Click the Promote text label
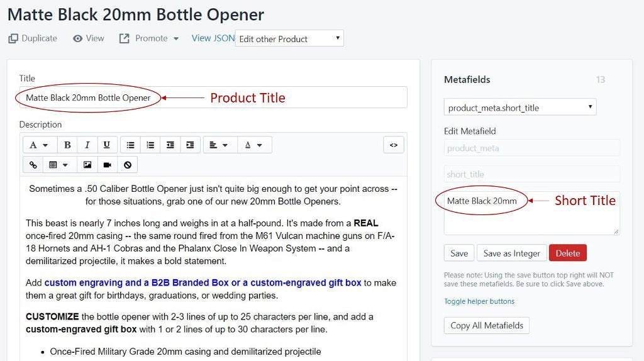Viewport: 644px width, 361px height. pos(151,38)
